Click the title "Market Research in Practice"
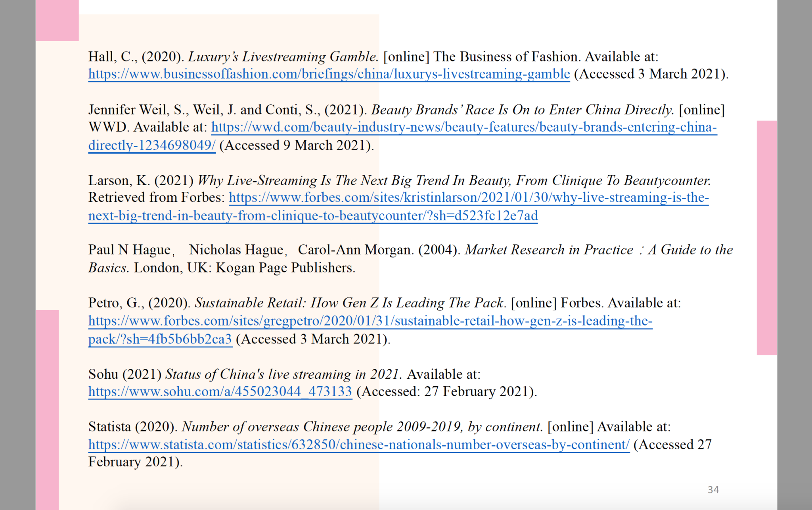This screenshot has height=510, width=812. point(549,250)
